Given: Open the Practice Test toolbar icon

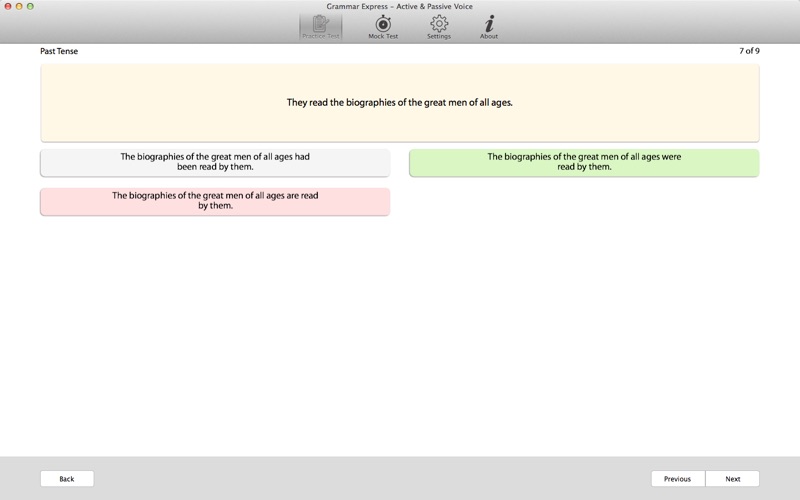Looking at the screenshot, I should 320,27.
